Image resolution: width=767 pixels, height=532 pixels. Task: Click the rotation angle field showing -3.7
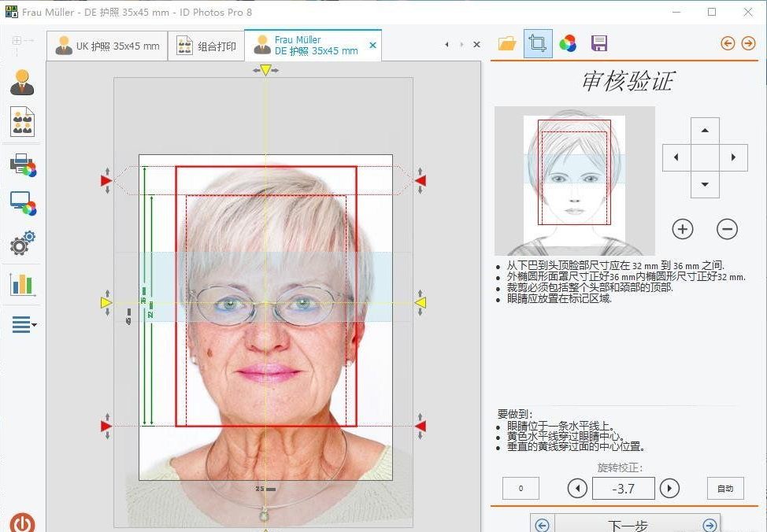(x=623, y=488)
